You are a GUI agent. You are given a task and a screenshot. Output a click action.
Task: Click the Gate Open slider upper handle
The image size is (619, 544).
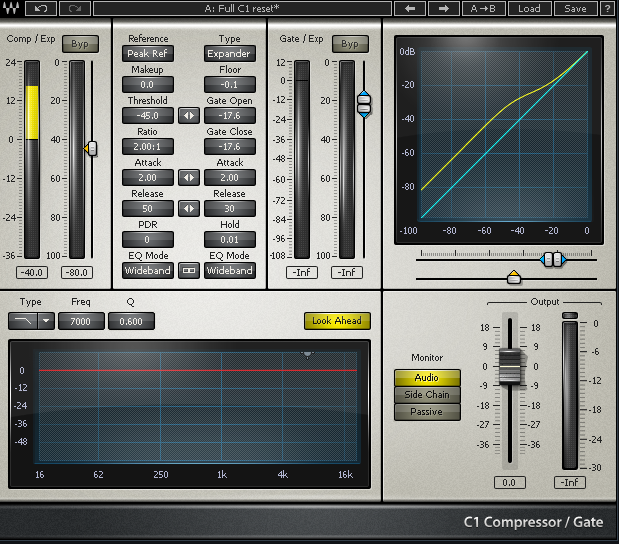(x=364, y=98)
